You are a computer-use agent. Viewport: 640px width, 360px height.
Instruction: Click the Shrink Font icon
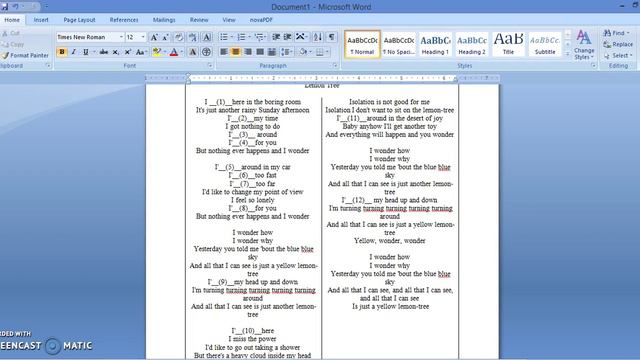[x=165, y=38]
